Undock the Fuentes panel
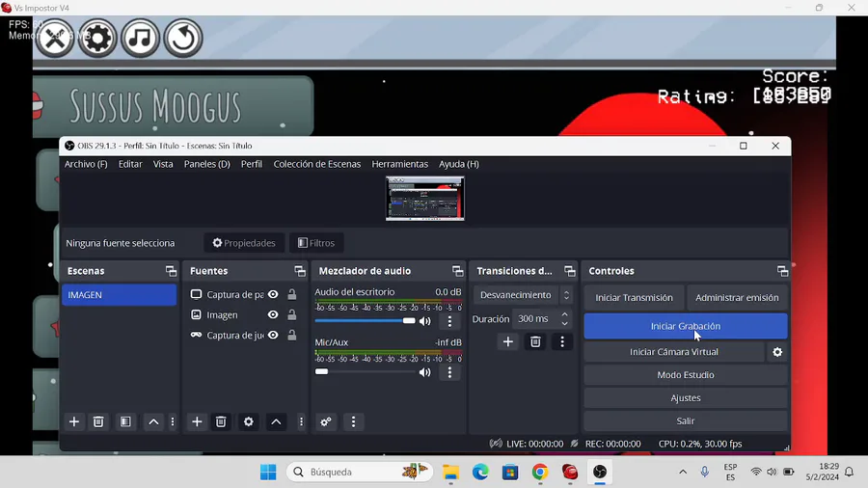The height and width of the screenshot is (488, 868). [300, 271]
